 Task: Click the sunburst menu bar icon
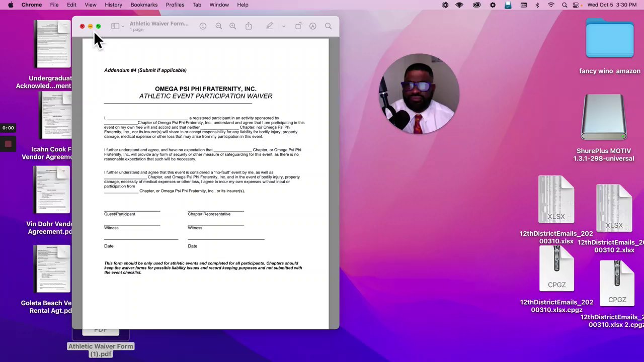(x=445, y=5)
